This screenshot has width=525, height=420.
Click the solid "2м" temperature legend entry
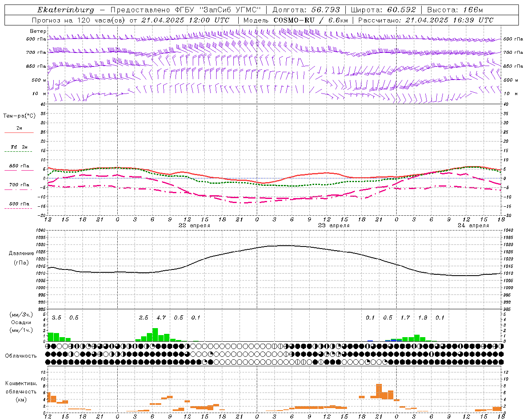19,128
